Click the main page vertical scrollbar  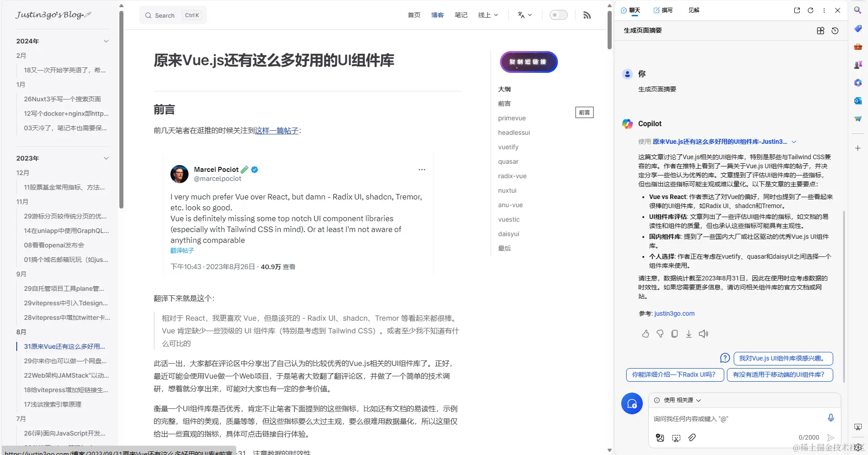click(x=609, y=30)
